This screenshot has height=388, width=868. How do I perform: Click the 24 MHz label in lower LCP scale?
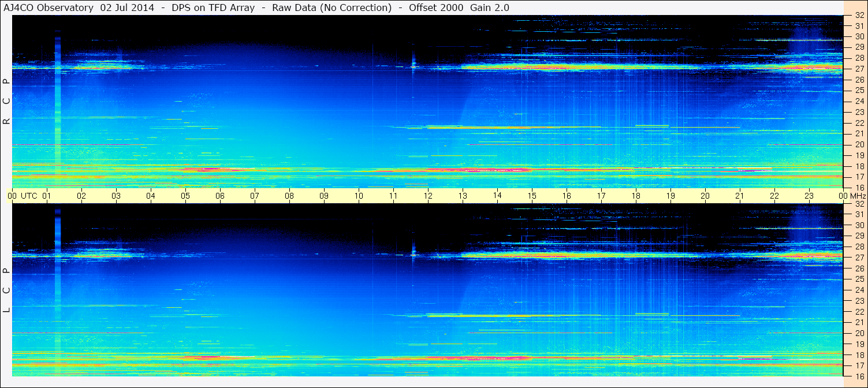[859, 290]
